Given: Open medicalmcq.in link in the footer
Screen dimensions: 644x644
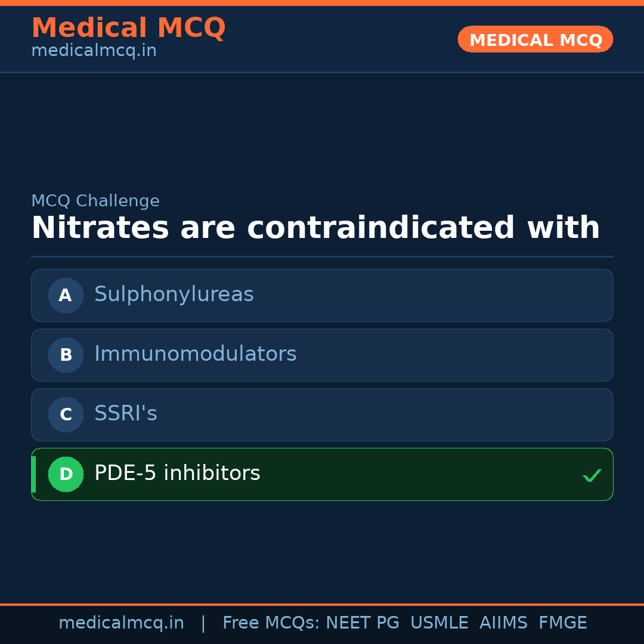Looking at the screenshot, I should (x=121, y=623).
